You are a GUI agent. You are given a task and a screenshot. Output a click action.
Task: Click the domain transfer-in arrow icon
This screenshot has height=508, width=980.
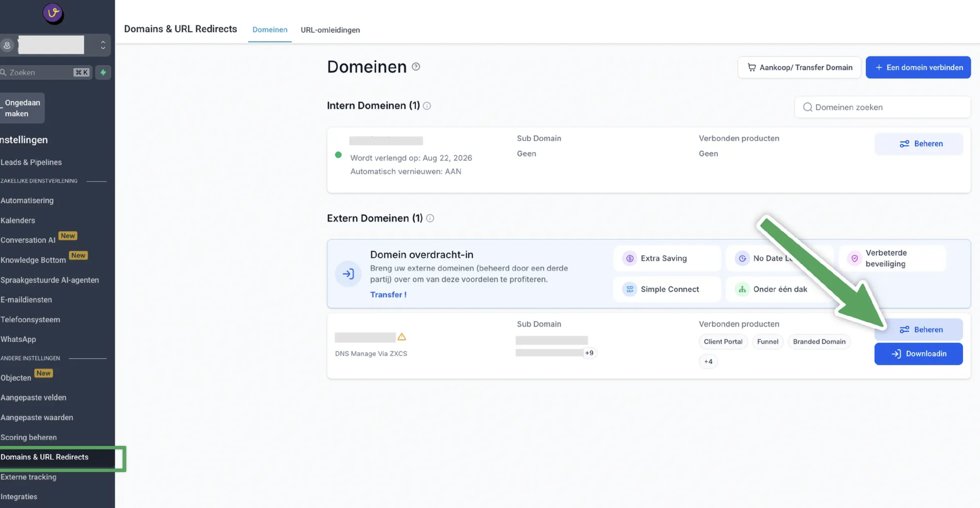(x=348, y=274)
